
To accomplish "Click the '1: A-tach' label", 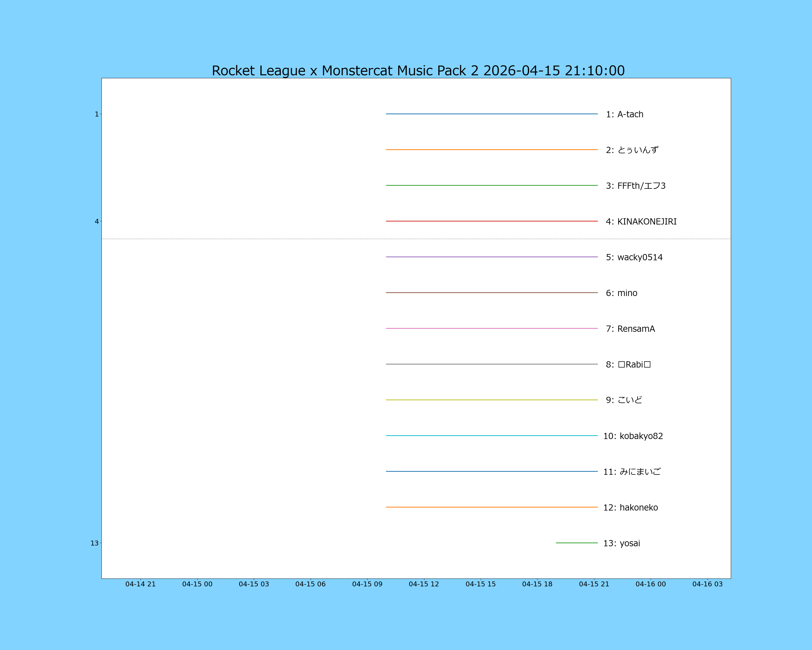I will click(x=624, y=114).
